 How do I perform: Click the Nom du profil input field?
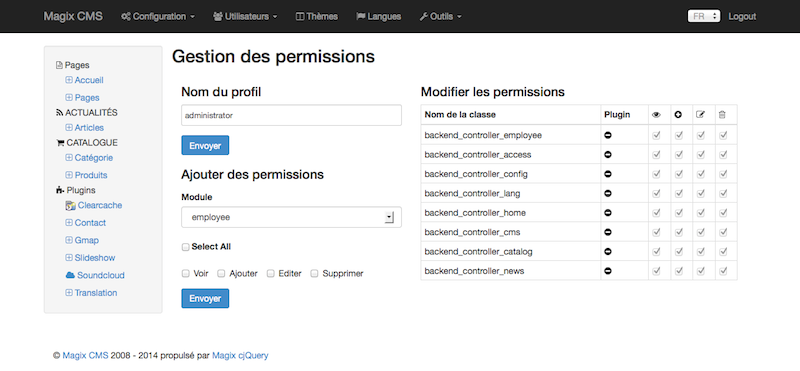[291, 115]
